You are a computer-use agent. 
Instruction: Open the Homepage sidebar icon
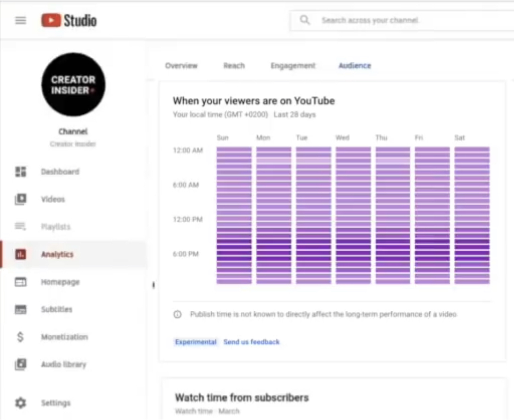pos(21,282)
